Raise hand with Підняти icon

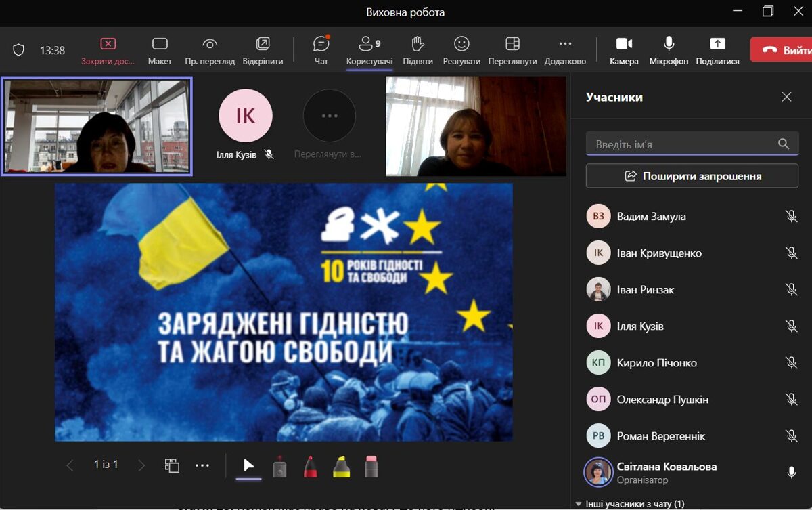418,51
